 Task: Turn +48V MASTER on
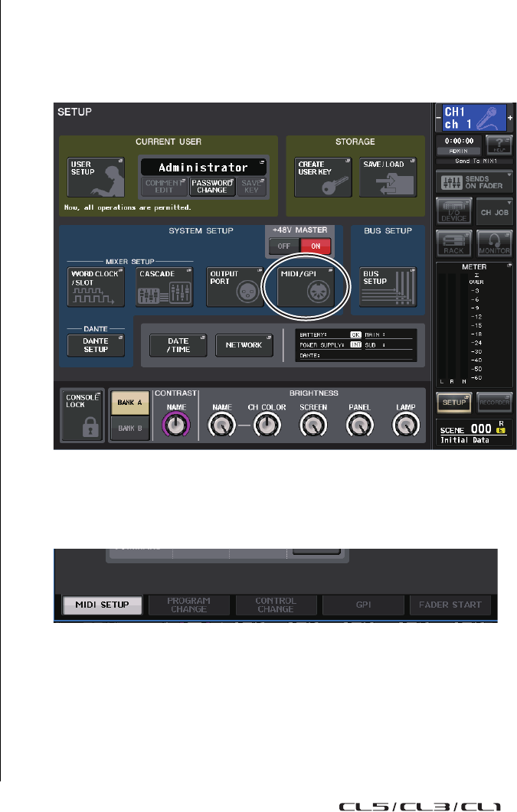pos(316,246)
